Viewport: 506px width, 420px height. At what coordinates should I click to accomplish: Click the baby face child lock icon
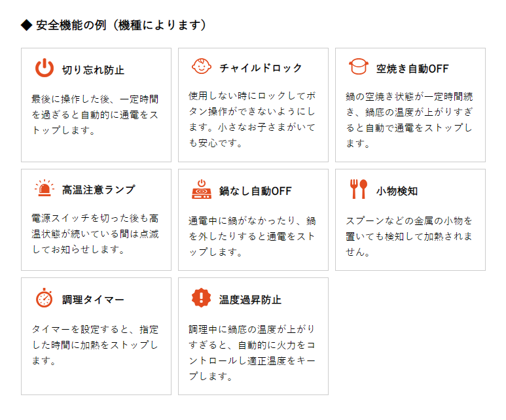tap(202, 67)
